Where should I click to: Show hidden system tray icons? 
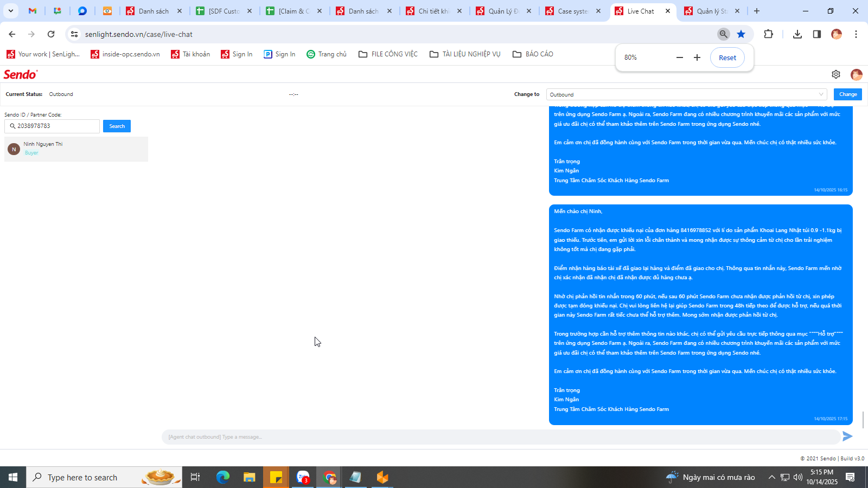771,477
